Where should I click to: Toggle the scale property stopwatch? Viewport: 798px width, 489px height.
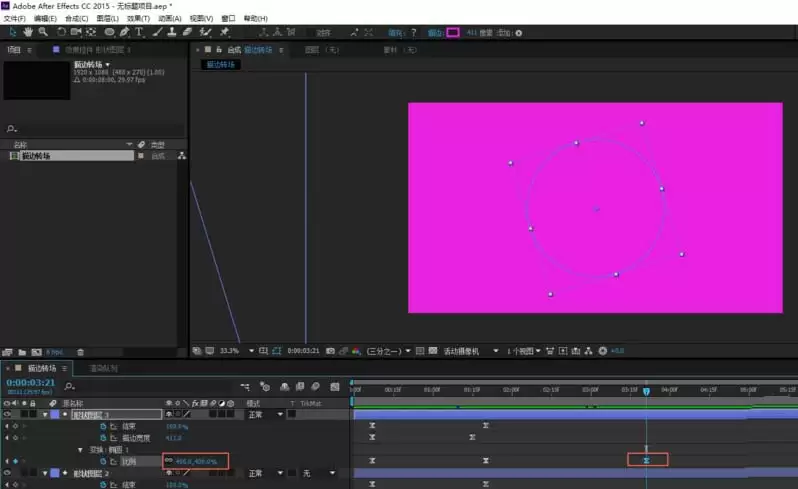103,462
